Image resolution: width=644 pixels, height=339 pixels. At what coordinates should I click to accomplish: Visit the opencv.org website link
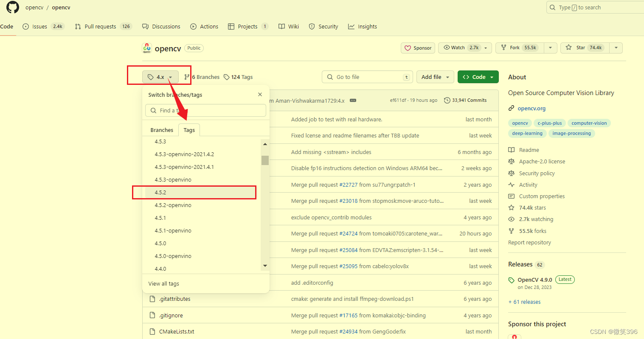(x=532, y=108)
